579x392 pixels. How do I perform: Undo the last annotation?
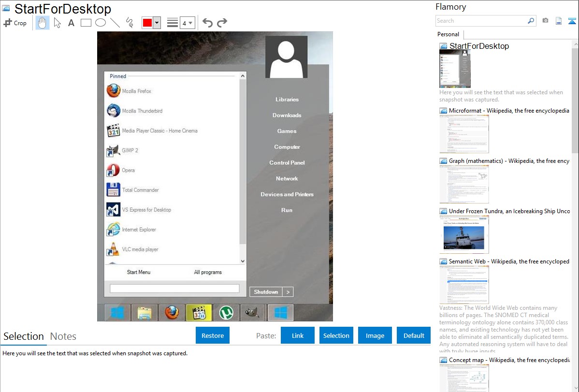pos(207,23)
